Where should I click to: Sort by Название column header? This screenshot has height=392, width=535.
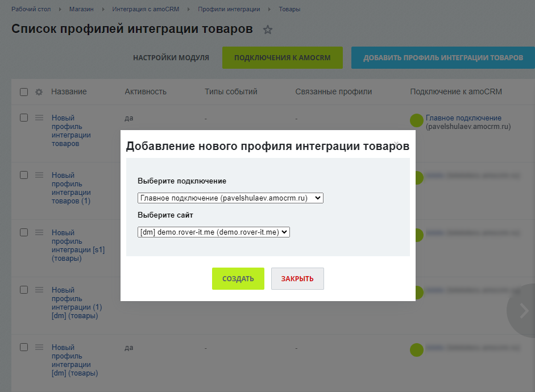[69, 91]
